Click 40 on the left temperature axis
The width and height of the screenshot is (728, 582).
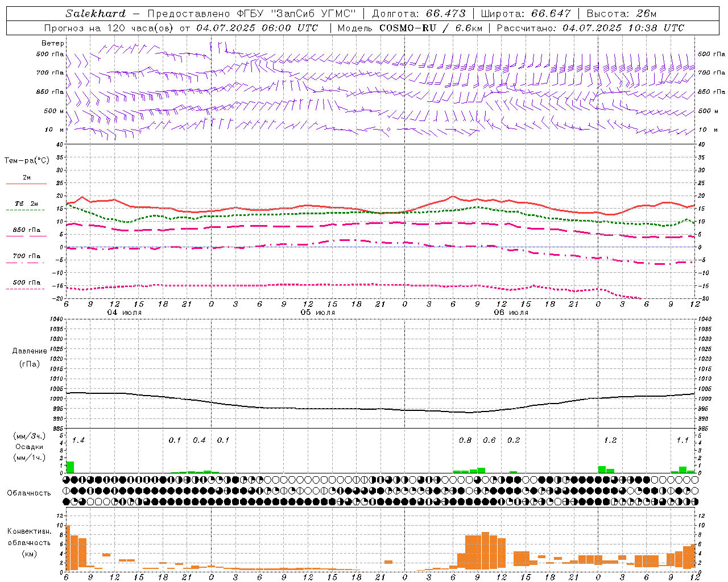tap(60, 145)
